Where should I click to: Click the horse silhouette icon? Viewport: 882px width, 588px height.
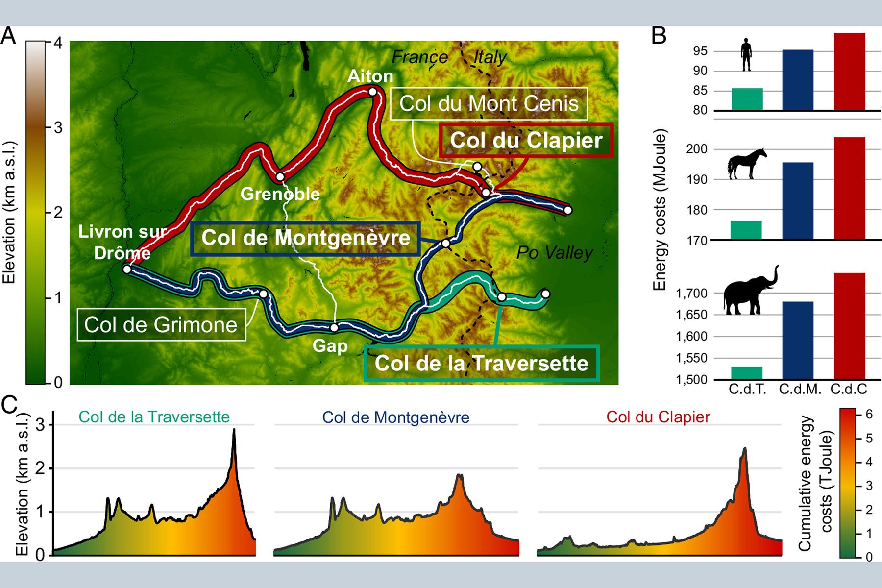click(x=747, y=164)
